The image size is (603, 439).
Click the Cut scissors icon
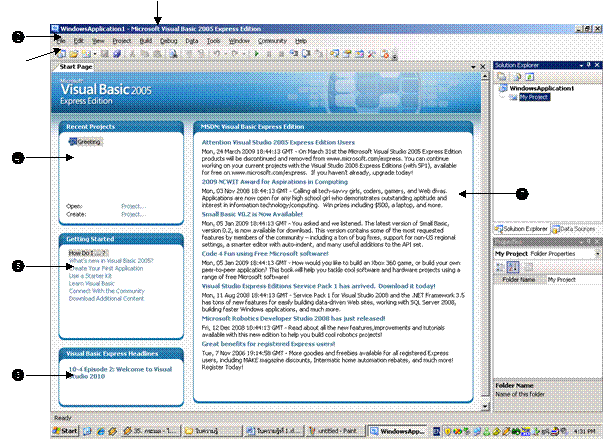132,54
